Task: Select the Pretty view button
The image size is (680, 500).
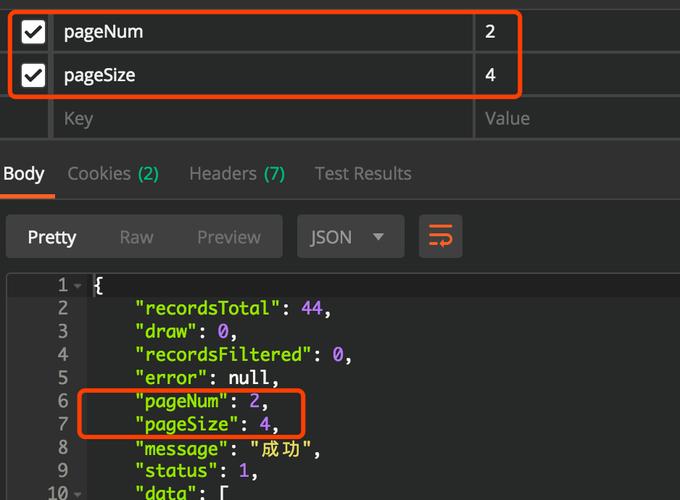Action: [52, 237]
